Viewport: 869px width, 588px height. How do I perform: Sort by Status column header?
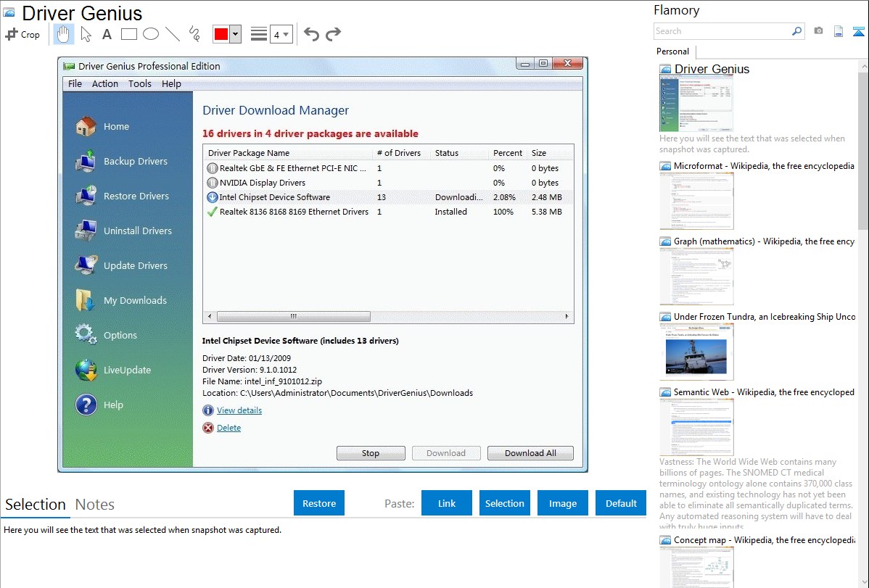[x=459, y=153]
